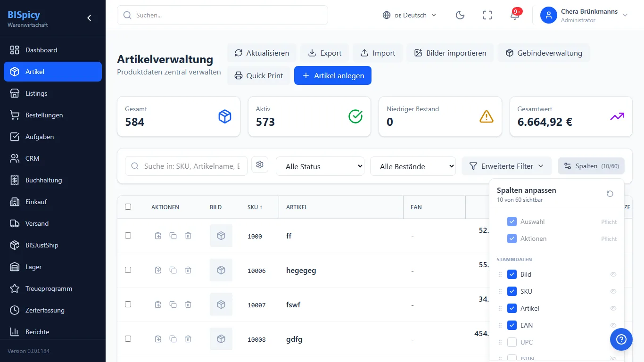Select Zeiterfassung in the sidebar
The height and width of the screenshot is (362, 644).
click(53, 310)
